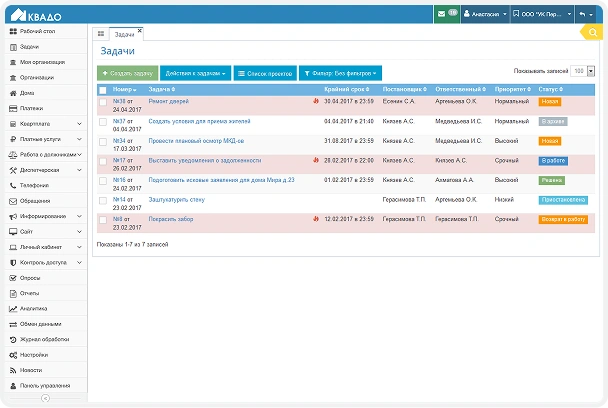This screenshot has height=408, width=608.
Task: Open the task link Ремонт дверей
Action: coord(168,101)
